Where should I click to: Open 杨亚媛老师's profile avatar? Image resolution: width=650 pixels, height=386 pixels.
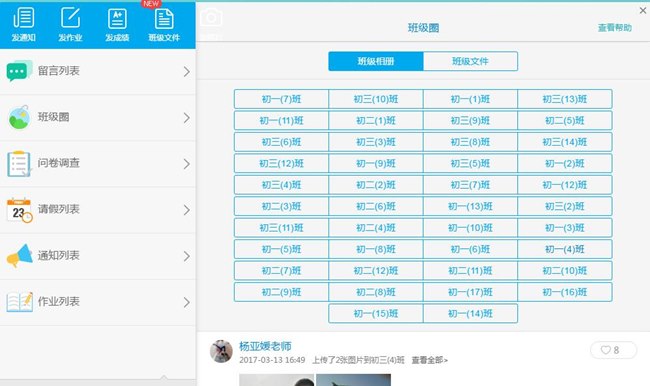coord(221,351)
